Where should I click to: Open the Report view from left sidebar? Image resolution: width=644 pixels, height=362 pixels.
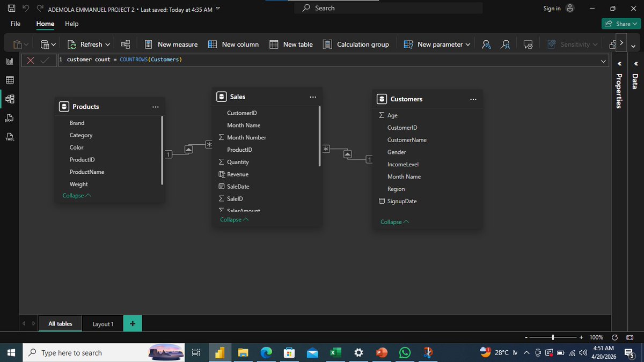coord(9,61)
